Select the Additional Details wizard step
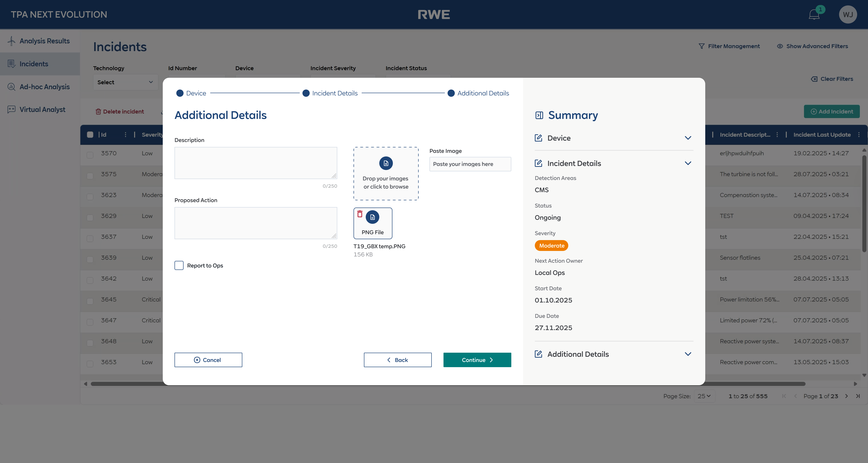Screen dimensions: 868x463 (478, 93)
